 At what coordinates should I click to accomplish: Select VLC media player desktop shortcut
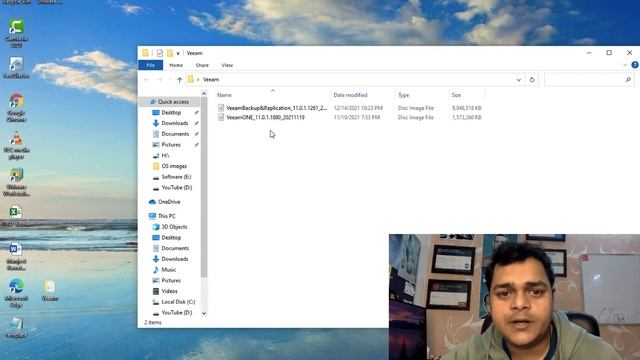[x=16, y=145]
